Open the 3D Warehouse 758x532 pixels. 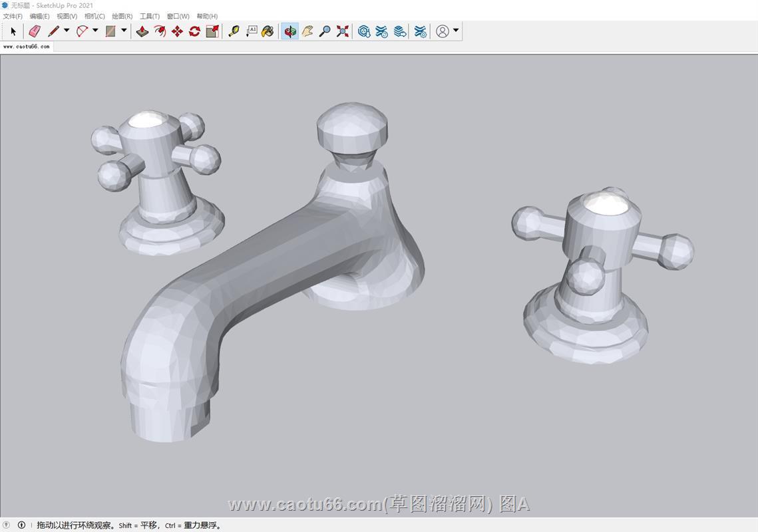click(364, 31)
